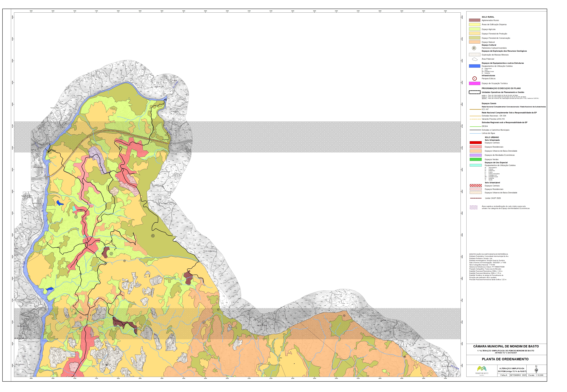The height and width of the screenshot is (392, 567).
Task: Click the Mondim de Basto municipality logo
Action: point(482,370)
